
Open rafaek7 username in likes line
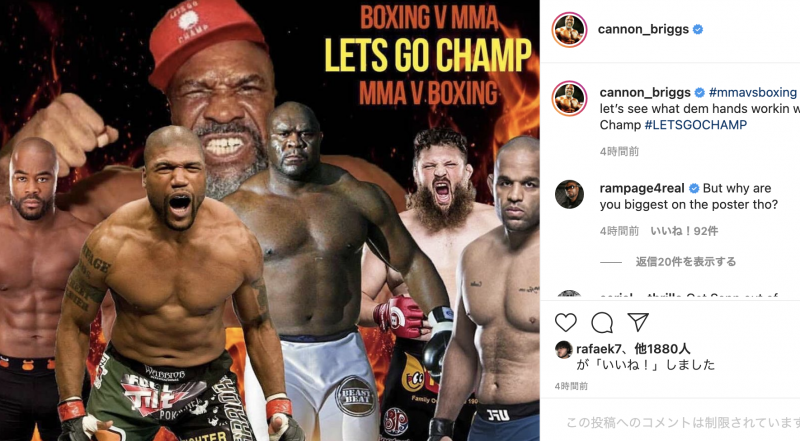[x=597, y=349]
